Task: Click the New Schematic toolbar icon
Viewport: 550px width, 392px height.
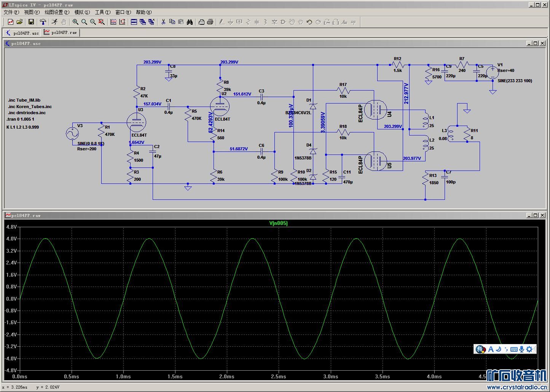Action: point(11,22)
